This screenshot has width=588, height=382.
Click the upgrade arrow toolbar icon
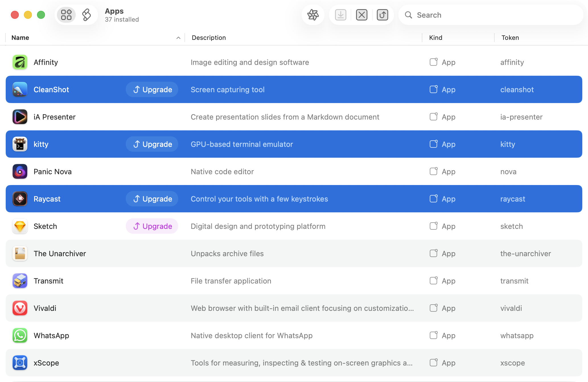pos(382,15)
